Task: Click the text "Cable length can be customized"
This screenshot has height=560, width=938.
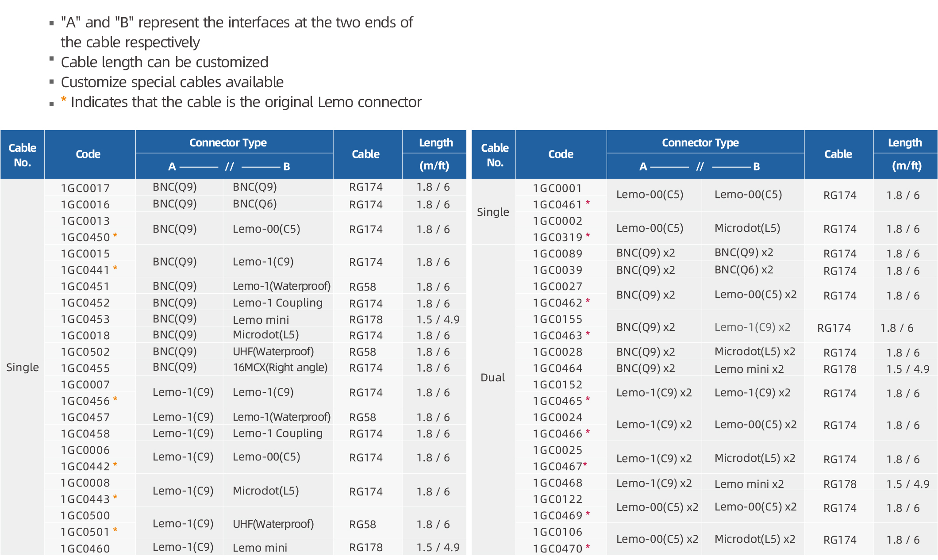Action: click(x=164, y=62)
